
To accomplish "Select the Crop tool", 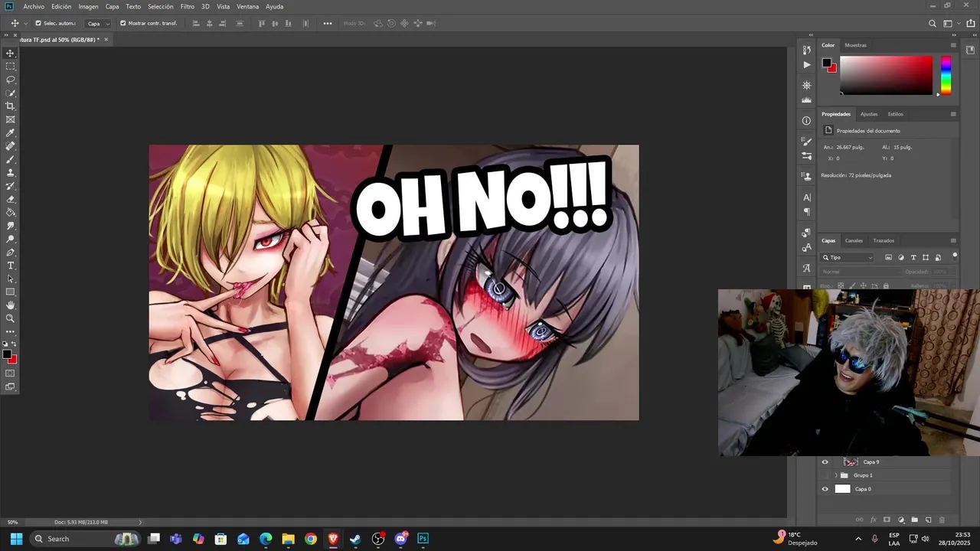I will pyautogui.click(x=11, y=106).
